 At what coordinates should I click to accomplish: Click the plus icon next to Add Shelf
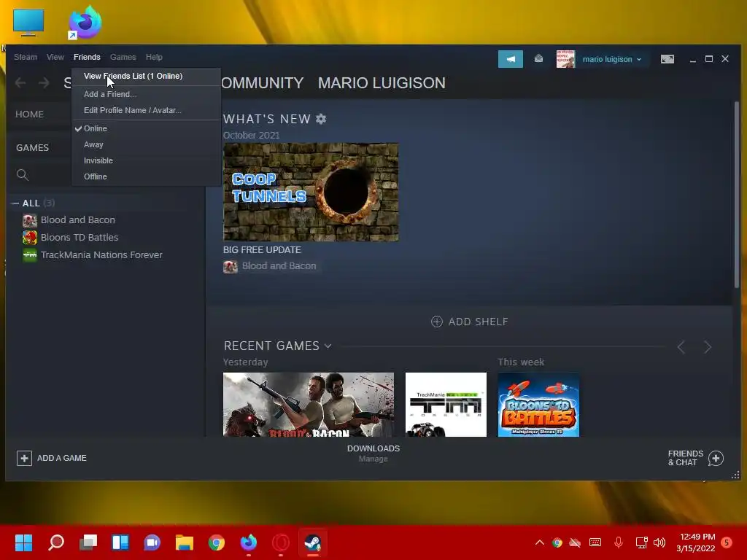[x=436, y=322]
